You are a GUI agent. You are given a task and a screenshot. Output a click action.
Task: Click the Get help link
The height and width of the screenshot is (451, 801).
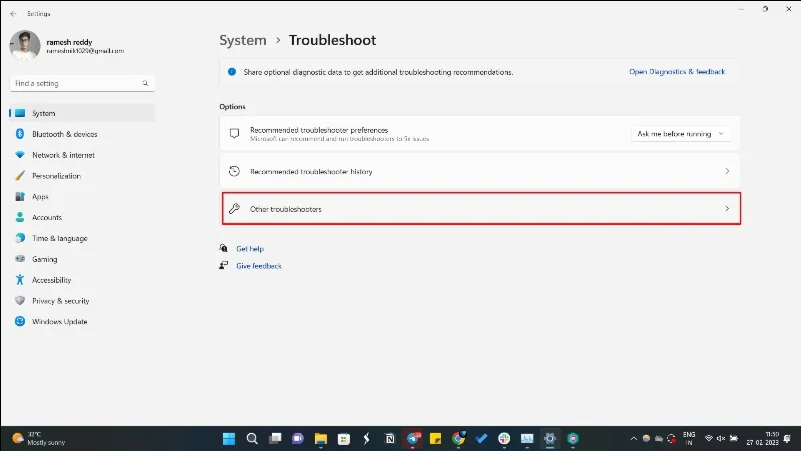tap(249, 248)
